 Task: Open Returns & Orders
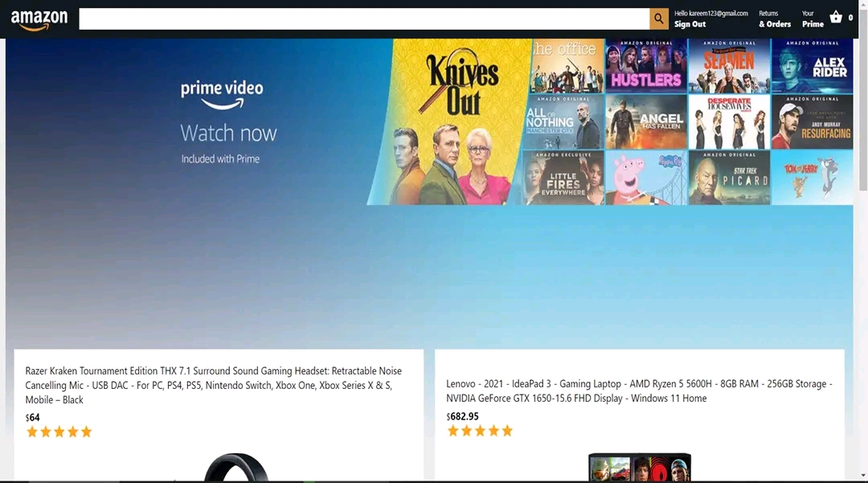coord(775,18)
